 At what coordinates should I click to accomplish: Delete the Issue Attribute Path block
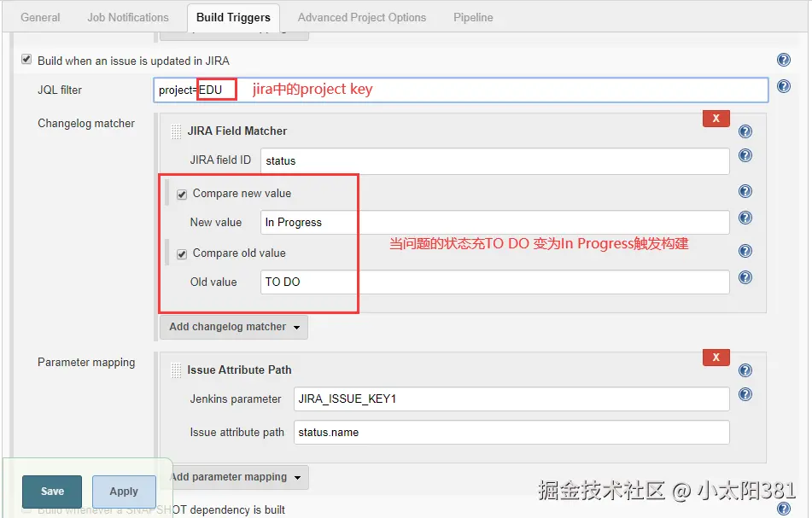(716, 358)
